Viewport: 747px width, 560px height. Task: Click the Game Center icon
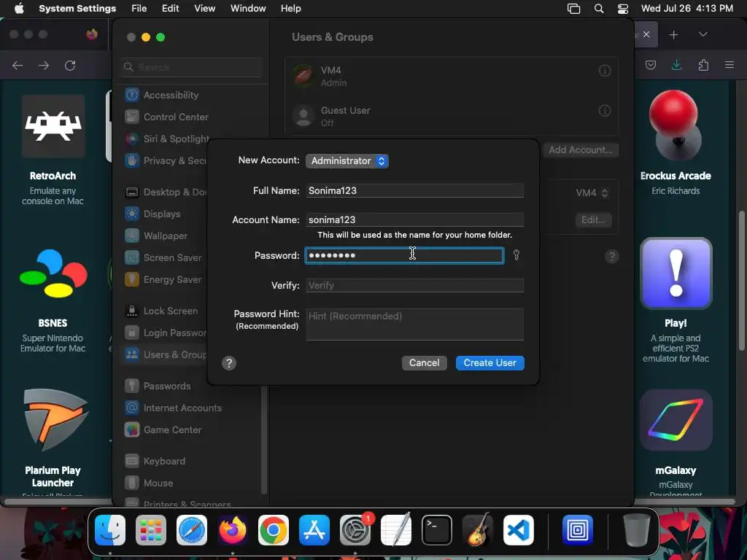(x=132, y=430)
